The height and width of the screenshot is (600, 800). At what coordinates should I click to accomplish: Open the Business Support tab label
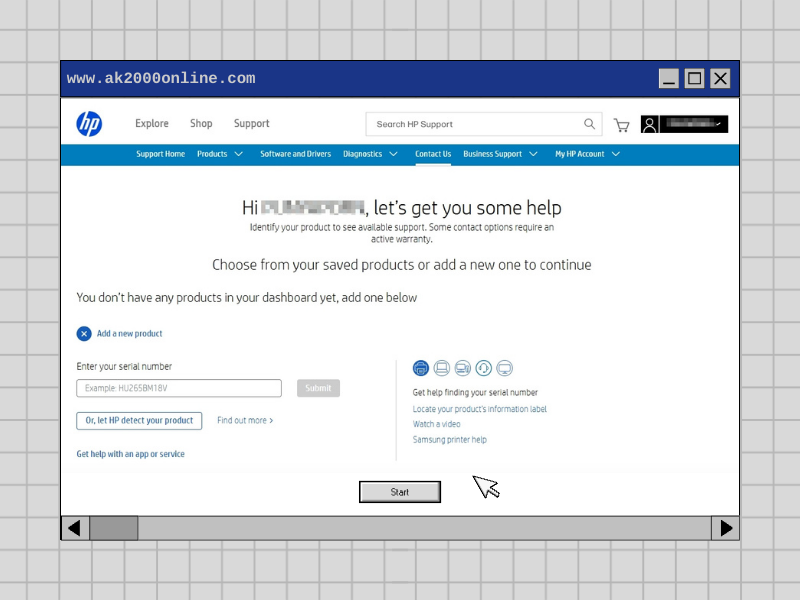point(492,154)
